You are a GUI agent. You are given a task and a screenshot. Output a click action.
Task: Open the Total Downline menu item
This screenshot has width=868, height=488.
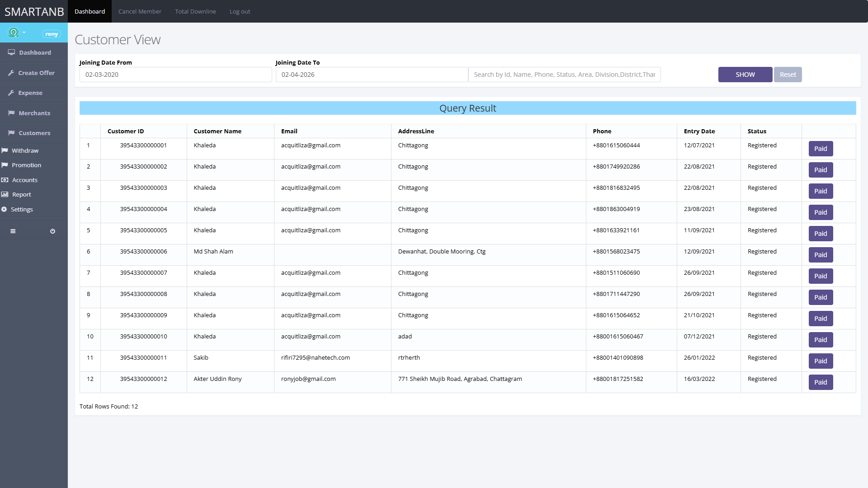click(x=195, y=11)
